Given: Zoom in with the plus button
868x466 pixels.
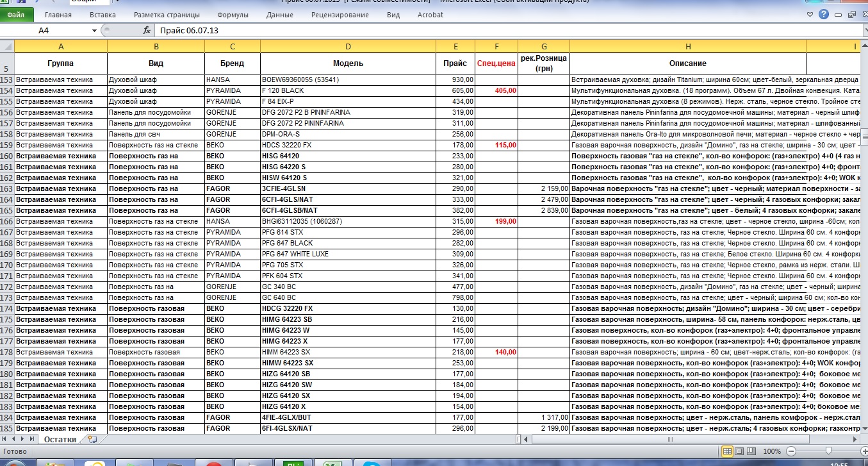Looking at the screenshot, I should (x=864, y=451).
